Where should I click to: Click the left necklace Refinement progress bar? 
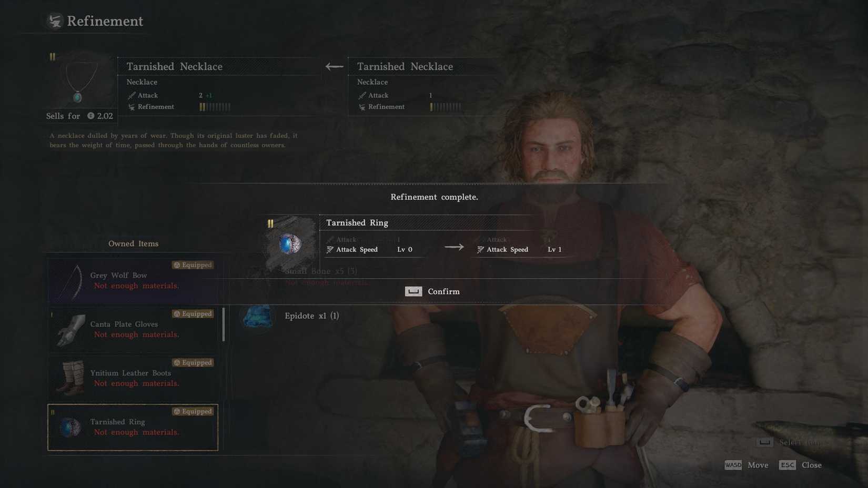(215, 107)
